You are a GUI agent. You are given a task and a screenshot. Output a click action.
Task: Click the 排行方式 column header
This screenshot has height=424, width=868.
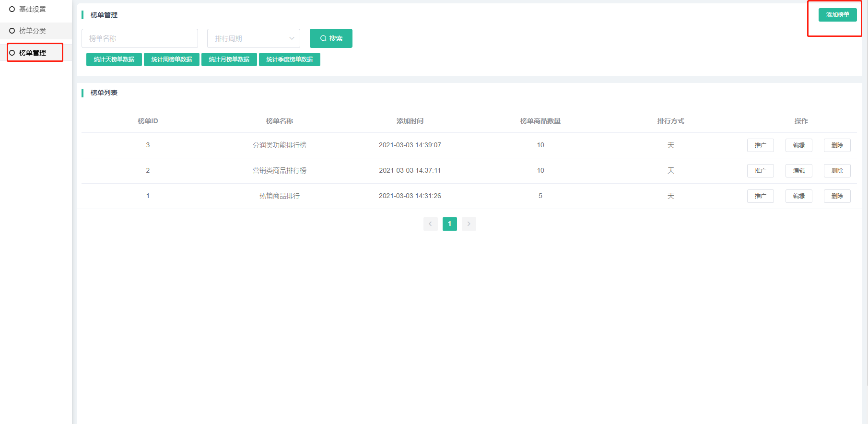pos(671,121)
